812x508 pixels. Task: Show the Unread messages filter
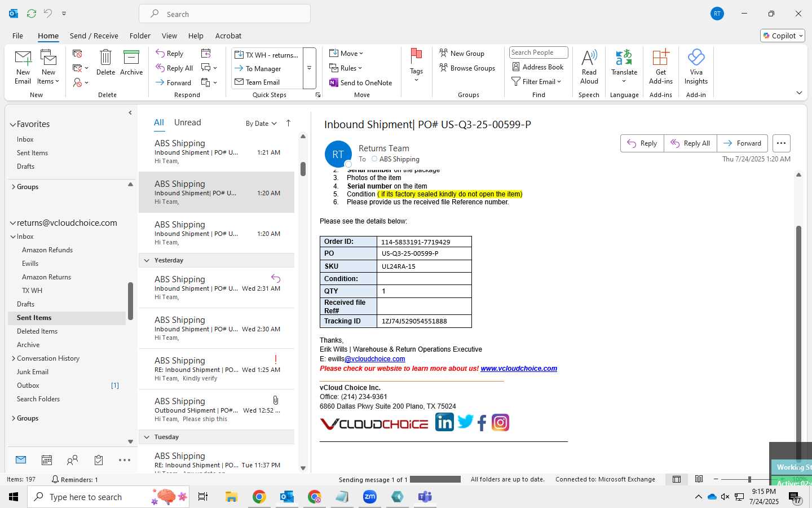(x=188, y=122)
